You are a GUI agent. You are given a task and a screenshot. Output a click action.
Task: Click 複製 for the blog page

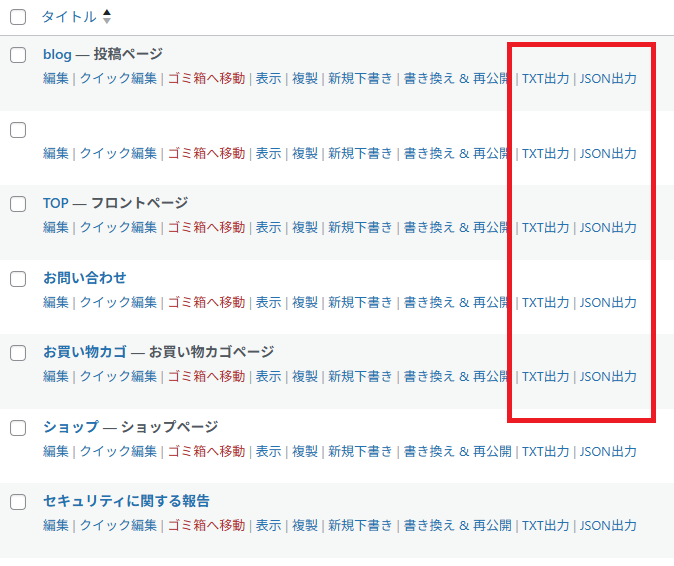click(x=305, y=78)
